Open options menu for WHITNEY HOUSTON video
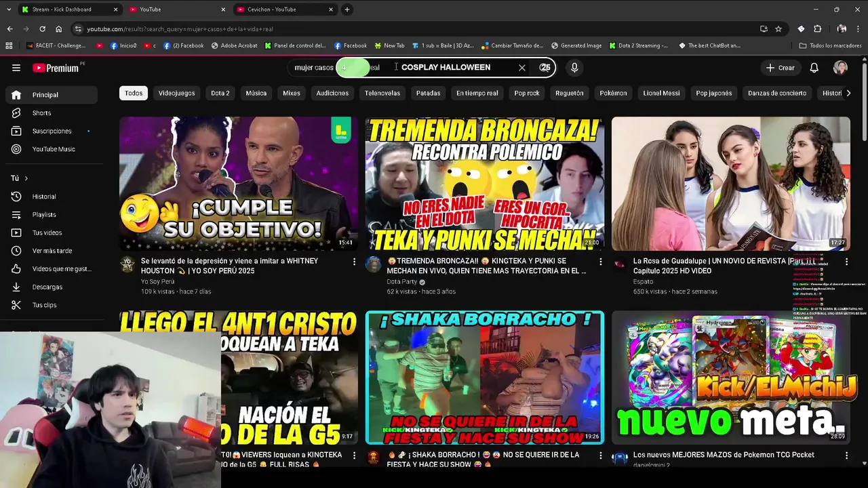 [354, 262]
